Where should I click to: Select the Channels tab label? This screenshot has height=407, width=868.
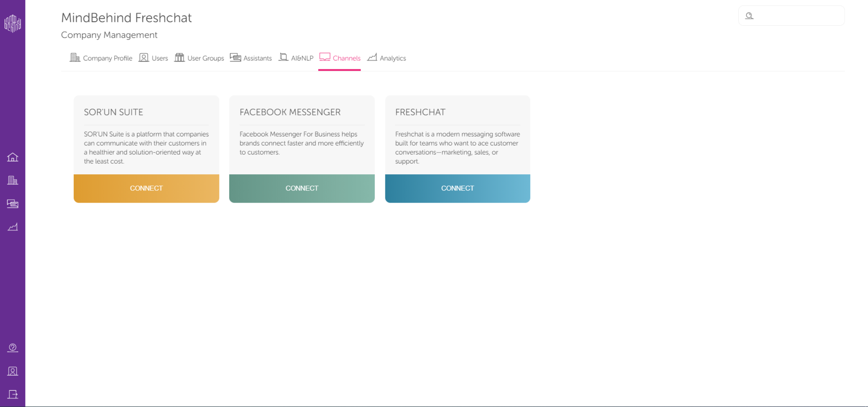click(347, 58)
